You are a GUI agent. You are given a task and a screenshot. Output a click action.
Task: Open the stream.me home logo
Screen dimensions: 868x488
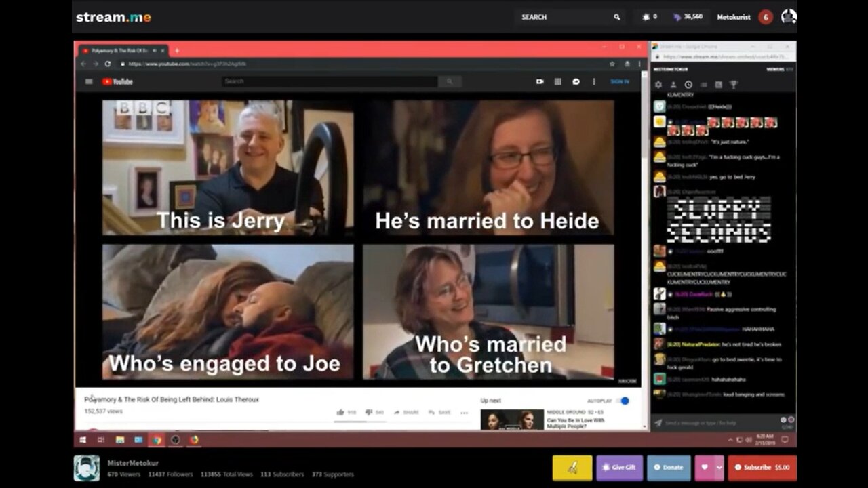click(113, 18)
